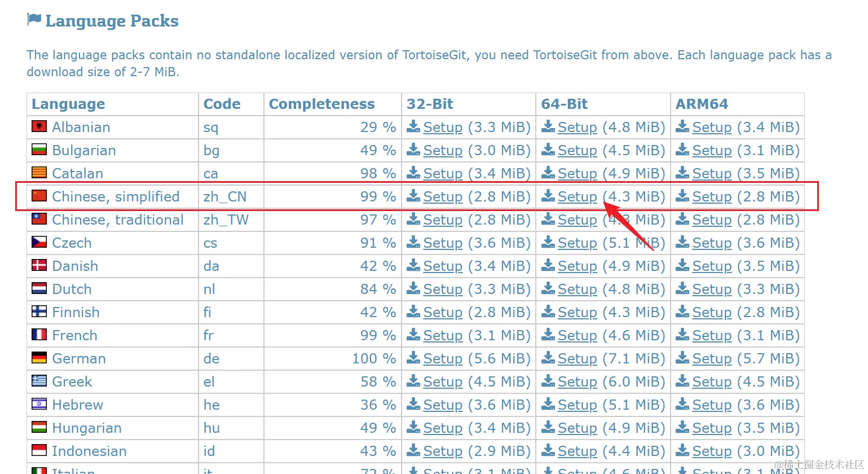868x474 pixels.
Task: Click the Hebrew flag icon
Action: pos(39,403)
